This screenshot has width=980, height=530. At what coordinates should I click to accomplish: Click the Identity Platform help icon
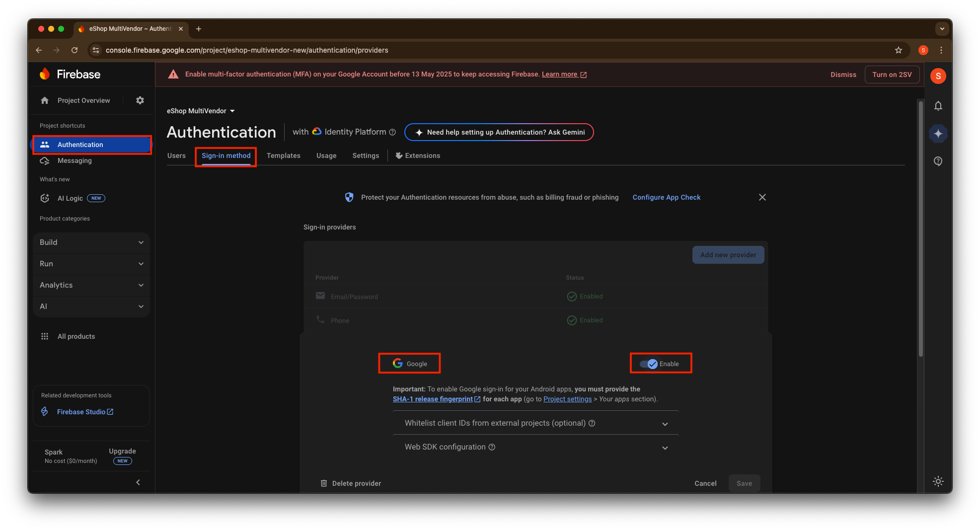[392, 132]
